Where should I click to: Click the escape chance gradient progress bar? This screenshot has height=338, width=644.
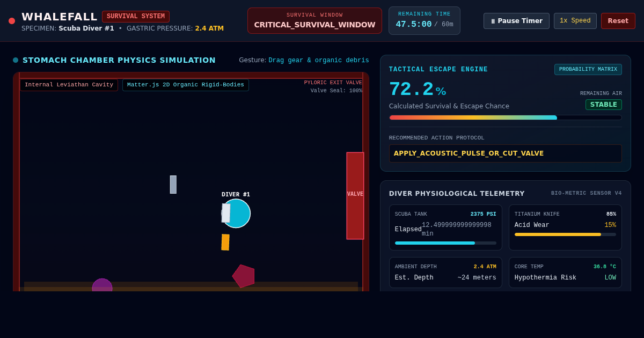506,117
